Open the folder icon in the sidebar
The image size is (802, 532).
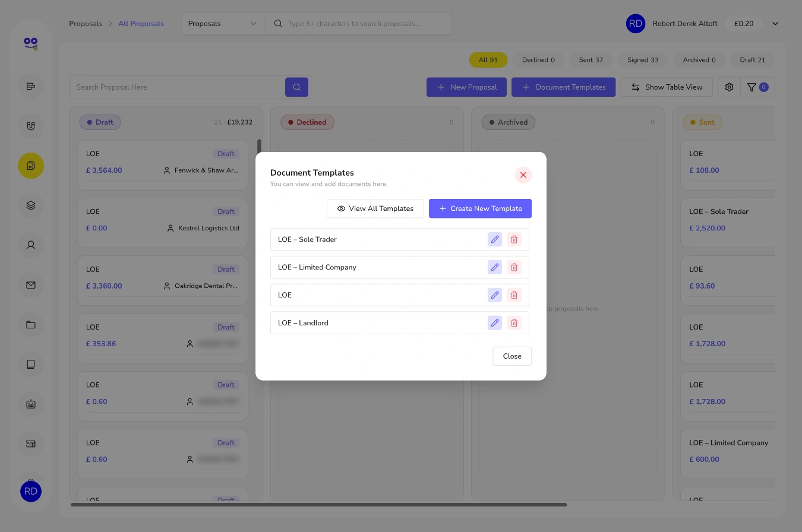[31, 325]
